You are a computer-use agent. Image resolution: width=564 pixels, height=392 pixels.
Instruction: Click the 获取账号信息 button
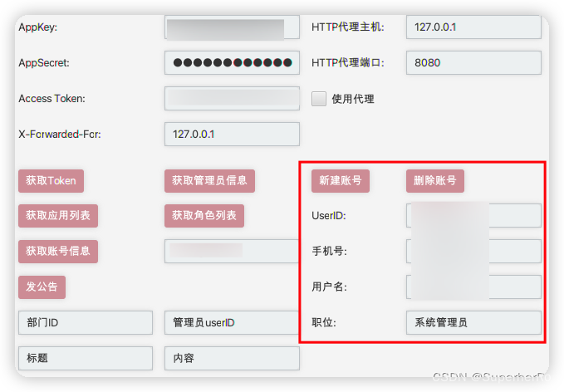click(58, 252)
